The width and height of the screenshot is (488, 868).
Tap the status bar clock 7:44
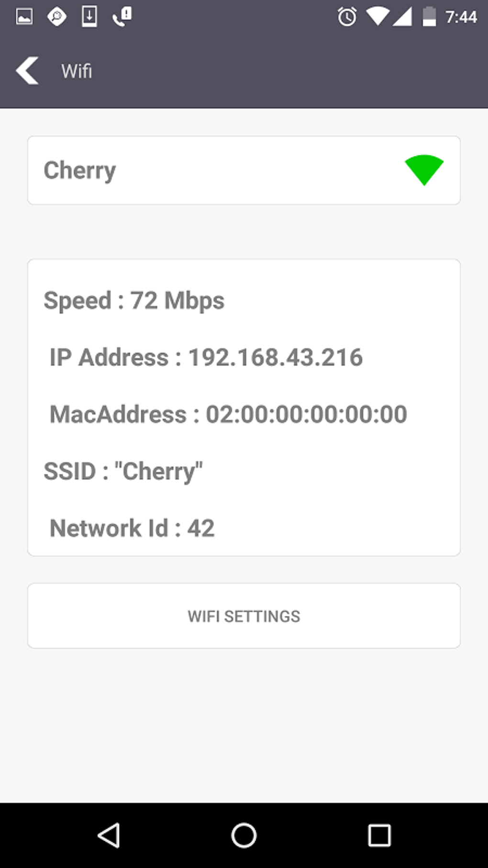point(461,17)
